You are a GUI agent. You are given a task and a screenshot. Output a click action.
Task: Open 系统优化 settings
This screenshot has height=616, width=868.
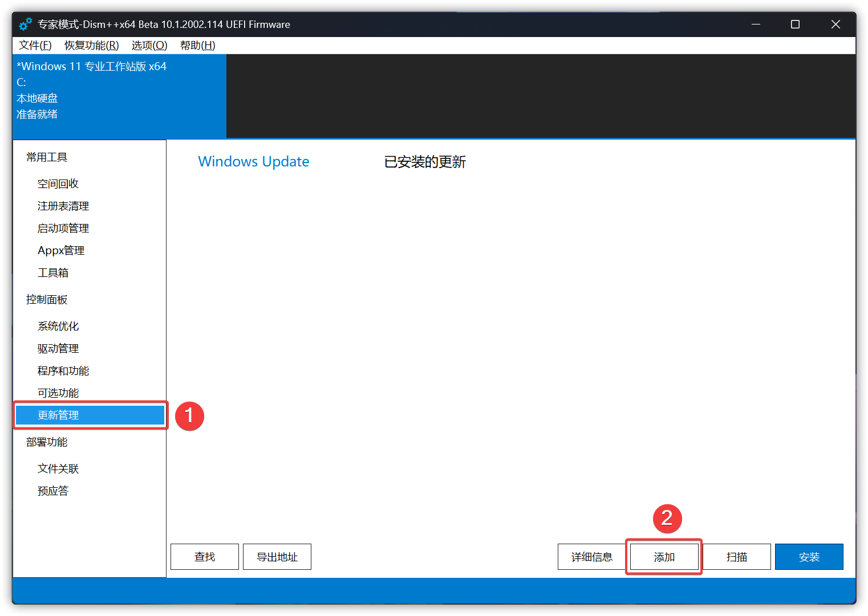(x=58, y=326)
